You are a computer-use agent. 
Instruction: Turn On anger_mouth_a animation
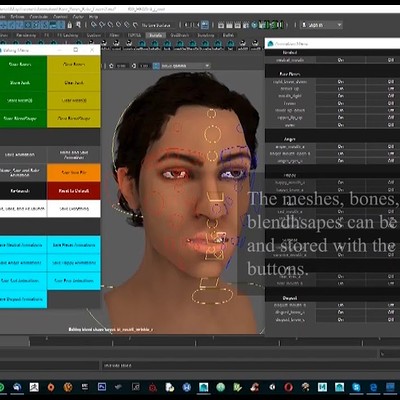pos(340,146)
